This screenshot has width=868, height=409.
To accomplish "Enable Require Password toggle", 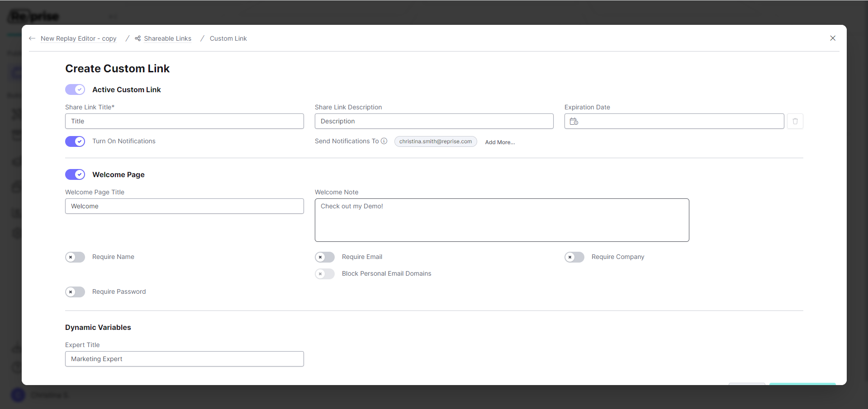I will (75, 292).
